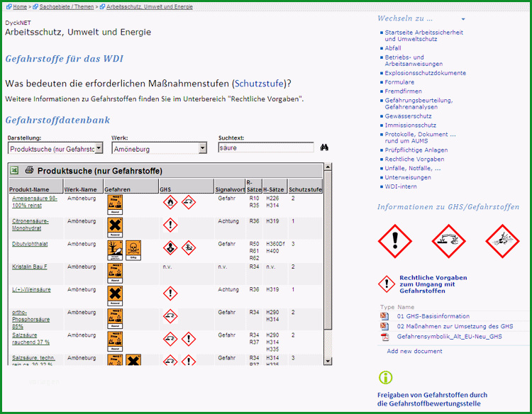Open Sachgebiete / Themen breadcrumb

67,7
